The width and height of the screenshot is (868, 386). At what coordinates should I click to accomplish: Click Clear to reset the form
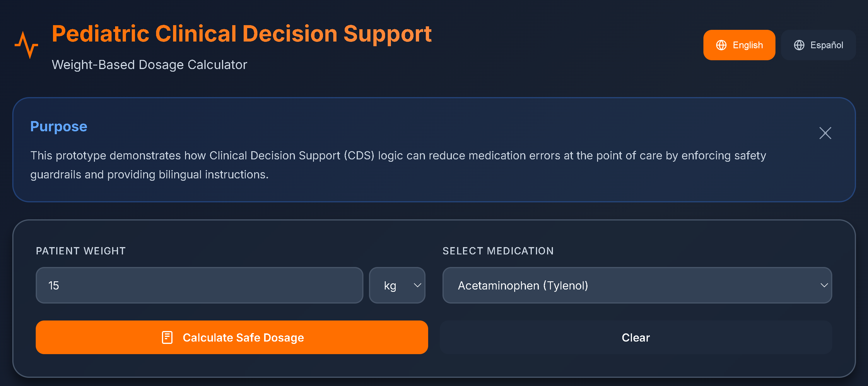635,337
